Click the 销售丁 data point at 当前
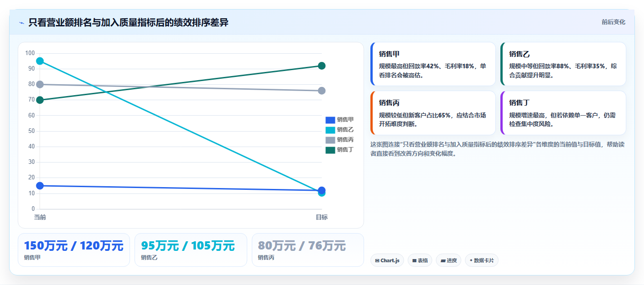Screen dimensions: 644x285 coord(40,100)
